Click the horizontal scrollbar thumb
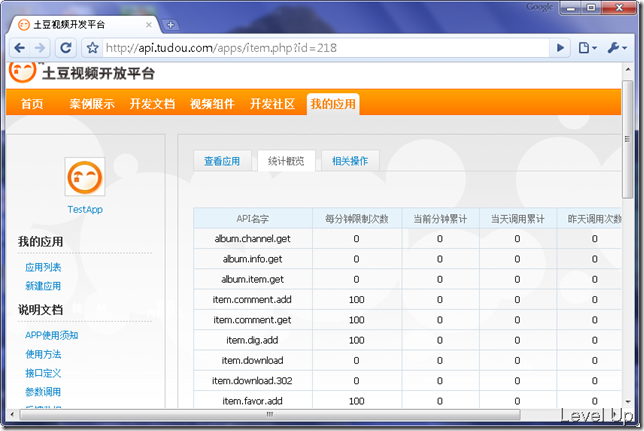The image size is (644, 431). click(270, 414)
